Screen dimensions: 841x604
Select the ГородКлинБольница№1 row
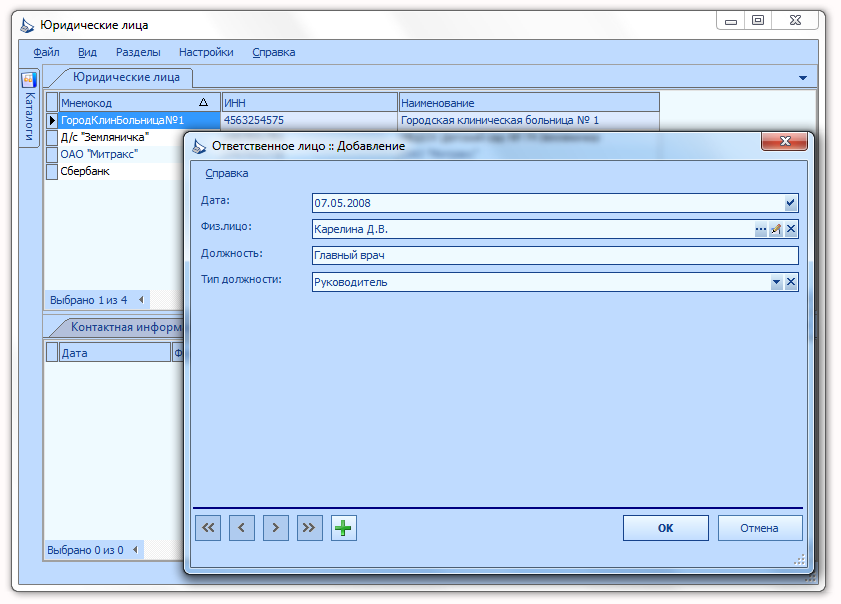tap(139, 120)
